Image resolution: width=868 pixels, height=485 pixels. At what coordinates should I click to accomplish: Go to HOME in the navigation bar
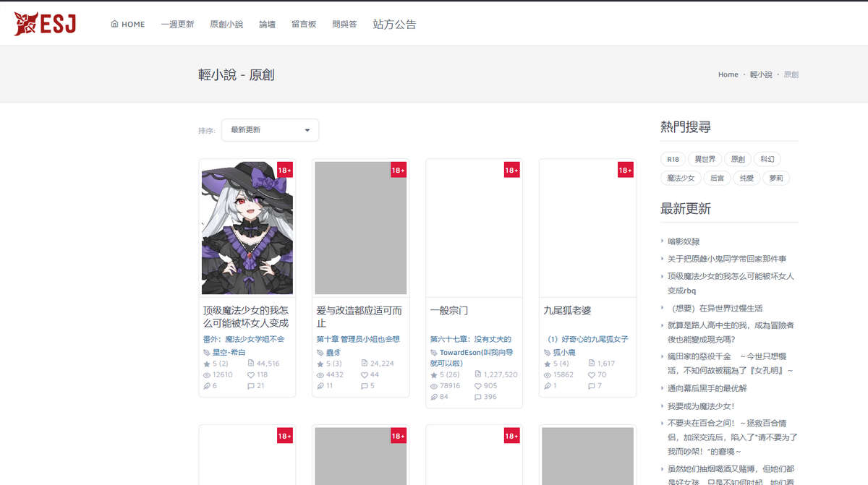pyautogui.click(x=128, y=24)
